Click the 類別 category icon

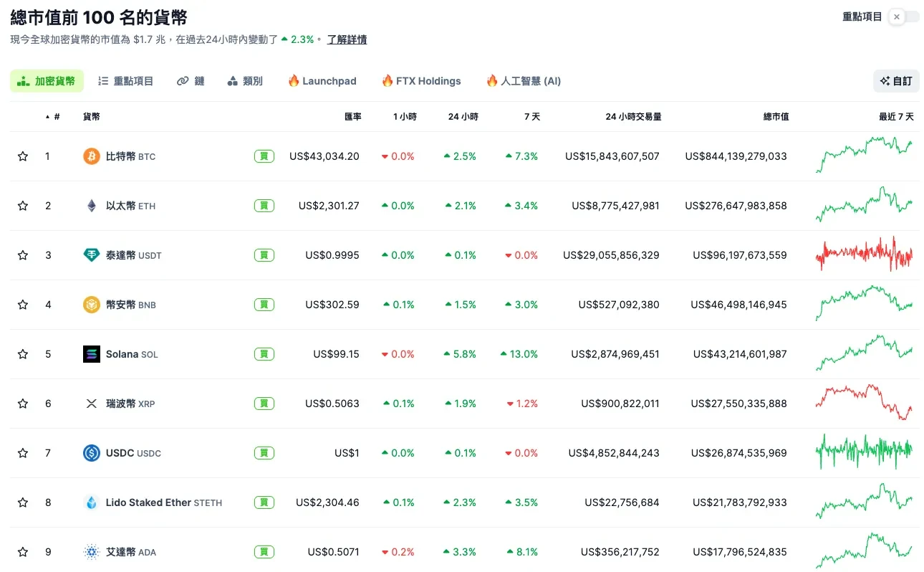(x=232, y=80)
